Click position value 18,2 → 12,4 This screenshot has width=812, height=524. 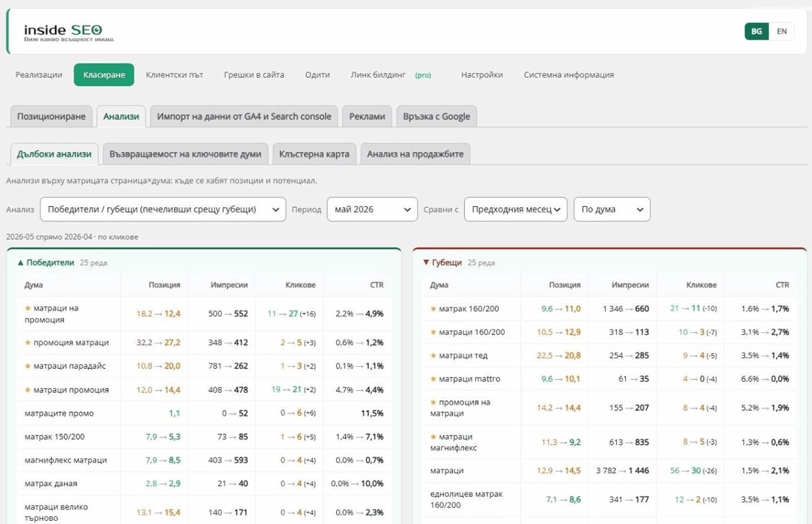158,314
